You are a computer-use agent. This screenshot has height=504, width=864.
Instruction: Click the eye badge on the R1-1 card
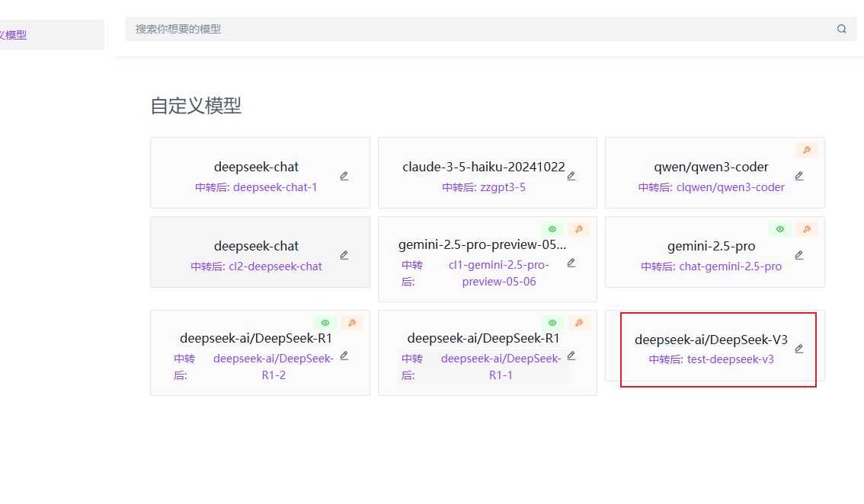(552, 323)
